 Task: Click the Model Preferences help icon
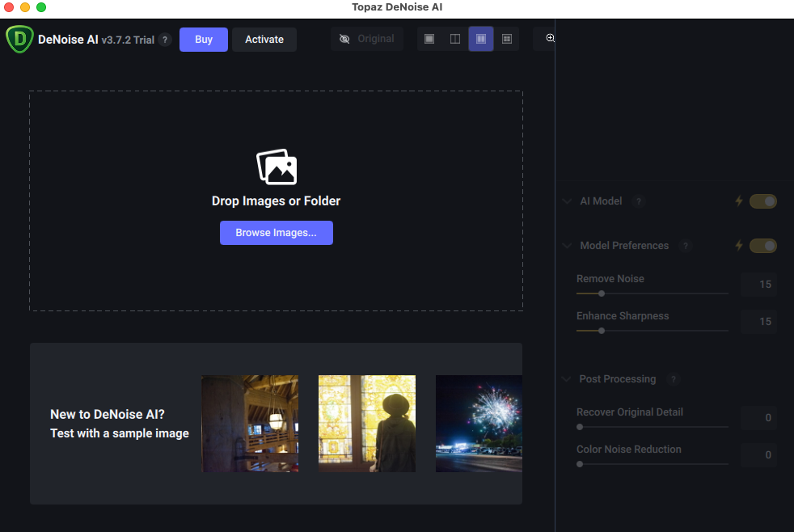pyautogui.click(x=686, y=246)
